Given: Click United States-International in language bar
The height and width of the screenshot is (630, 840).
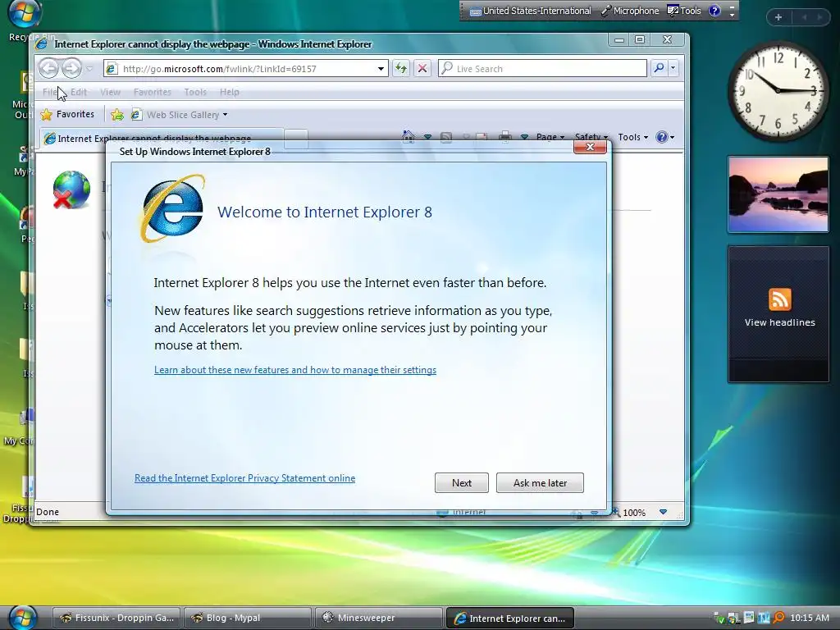Looking at the screenshot, I should tap(531, 11).
